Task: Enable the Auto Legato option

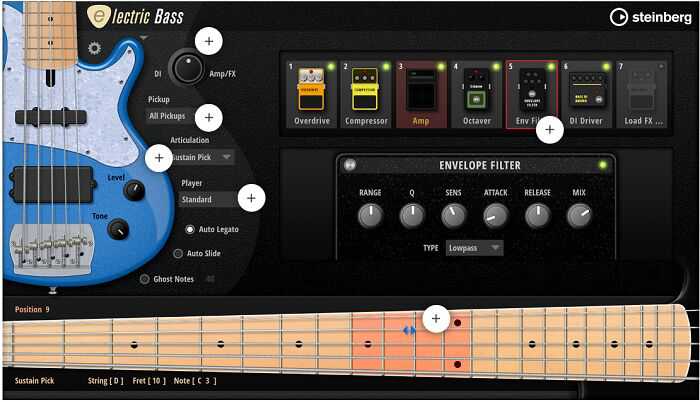Action: [190, 229]
